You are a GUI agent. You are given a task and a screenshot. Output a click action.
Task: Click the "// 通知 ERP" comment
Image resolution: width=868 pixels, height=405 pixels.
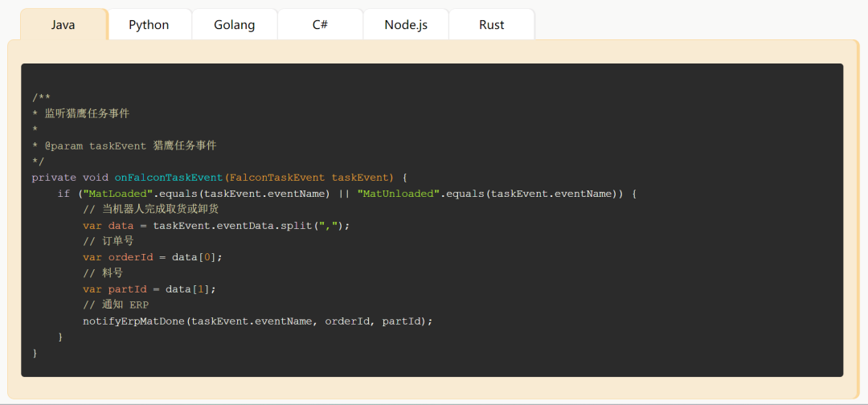pos(115,305)
